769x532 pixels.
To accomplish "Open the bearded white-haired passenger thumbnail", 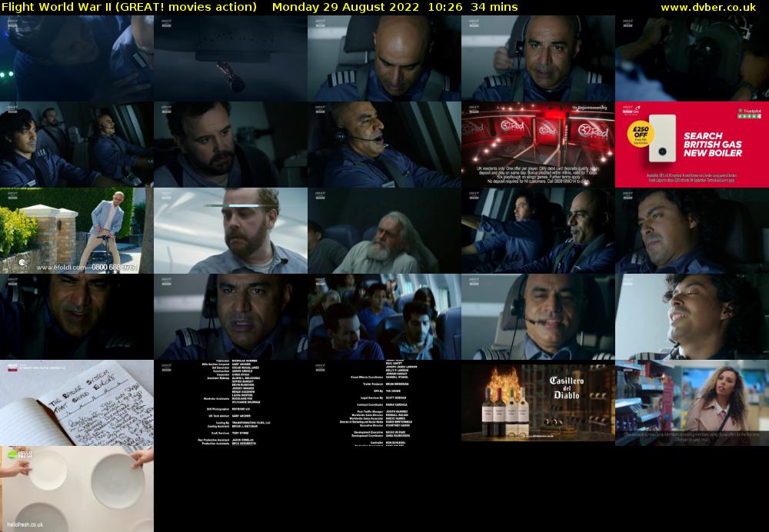I will click(384, 231).
